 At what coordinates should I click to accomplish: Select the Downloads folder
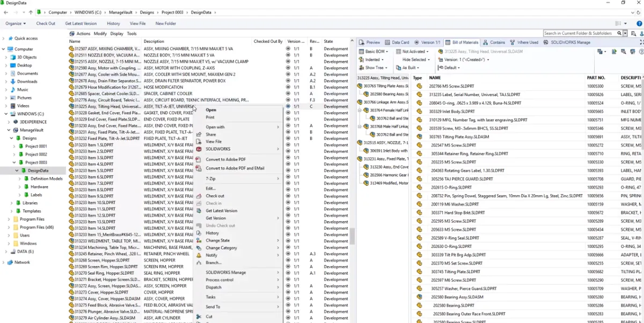(x=27, y=82)
